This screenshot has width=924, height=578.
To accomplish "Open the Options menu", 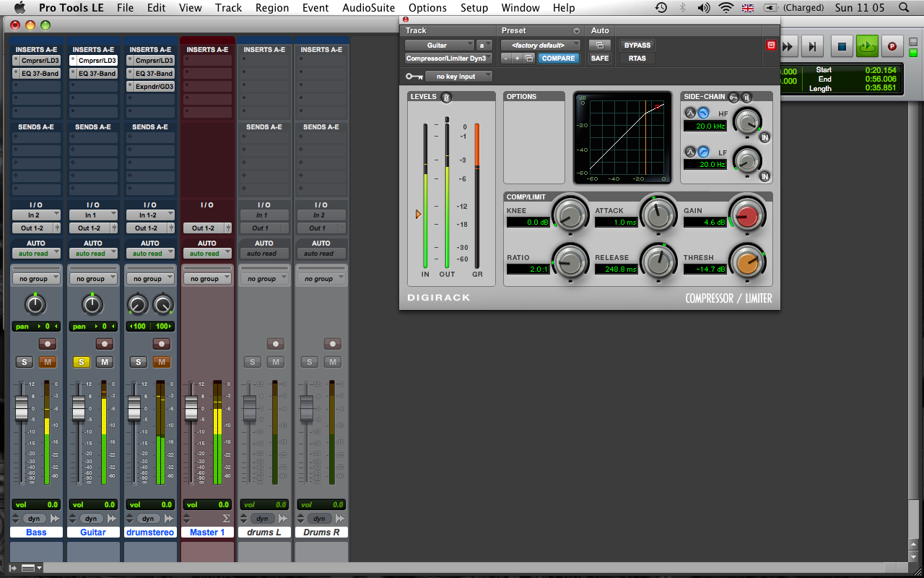I will coord(427,8).
